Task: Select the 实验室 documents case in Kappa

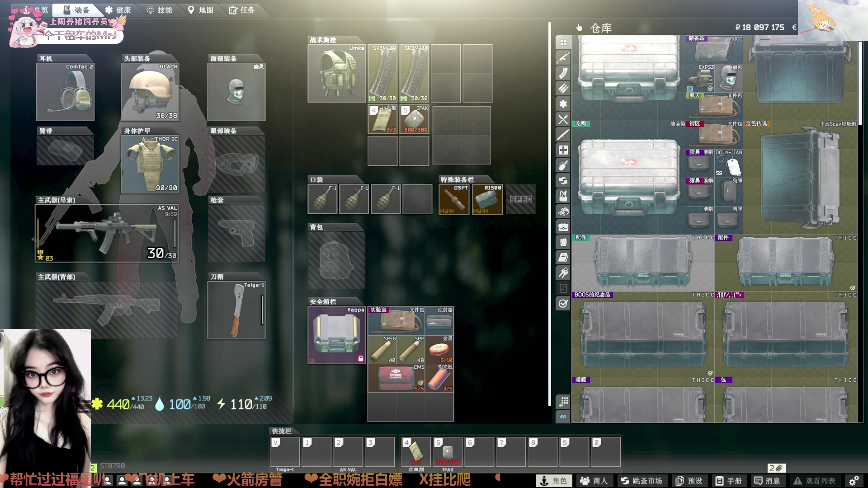Action: pyautogui.click(x=396, y=321)
